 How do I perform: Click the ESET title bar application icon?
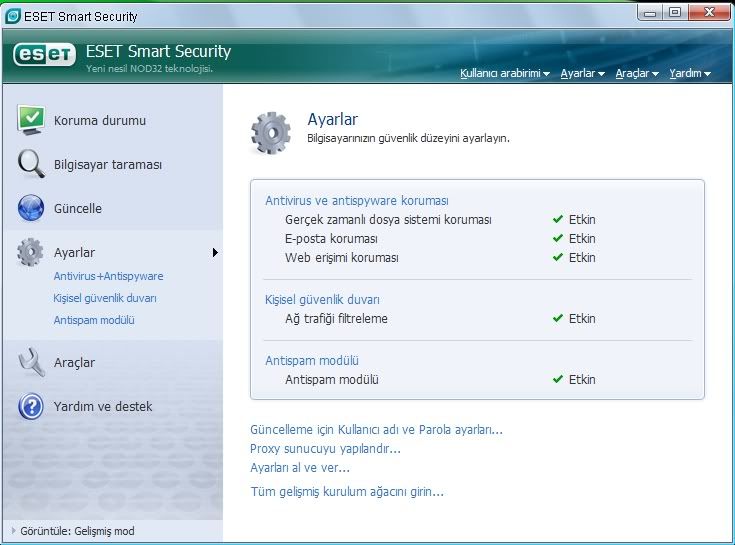click(x=13, y=16)
